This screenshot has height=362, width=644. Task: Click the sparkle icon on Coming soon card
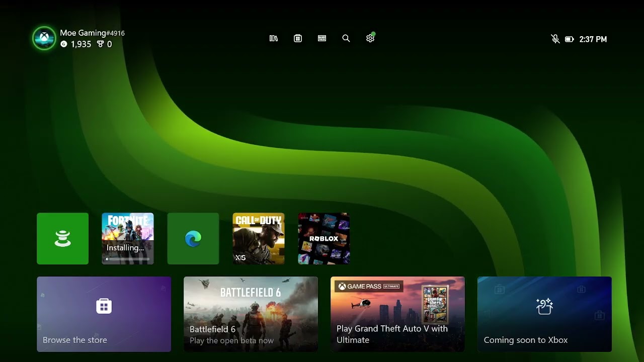click(x=544, y=306)
